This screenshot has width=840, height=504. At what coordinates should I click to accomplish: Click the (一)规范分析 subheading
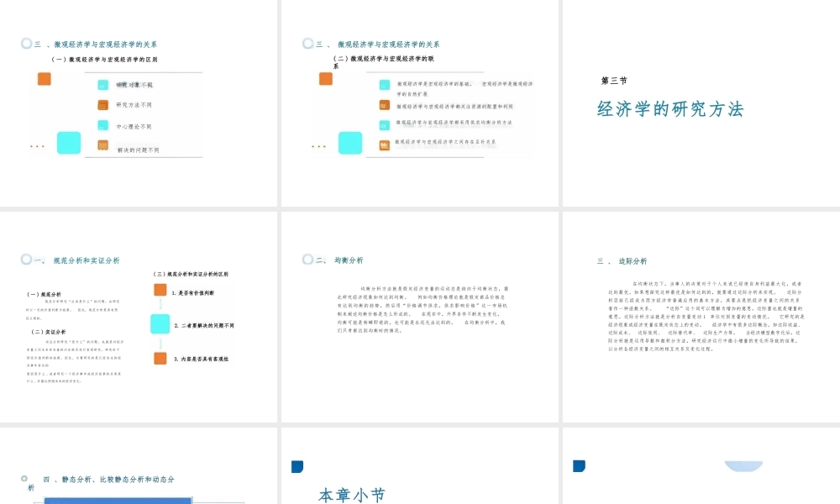pyautogui.click(x=44, y=294)
